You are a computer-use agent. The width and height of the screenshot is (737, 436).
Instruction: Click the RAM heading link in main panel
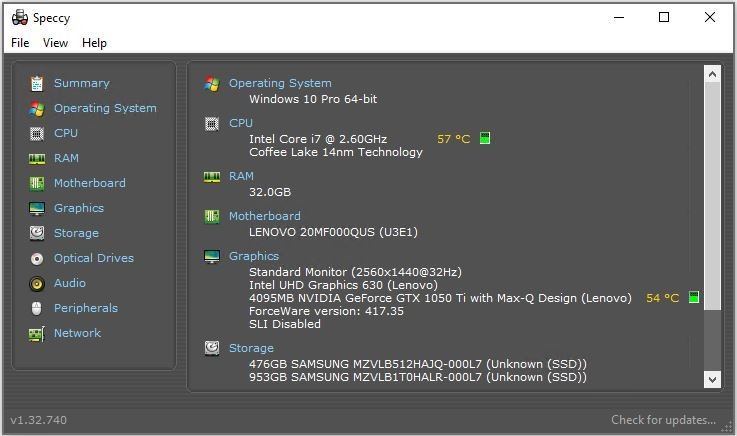click(241, 176)
